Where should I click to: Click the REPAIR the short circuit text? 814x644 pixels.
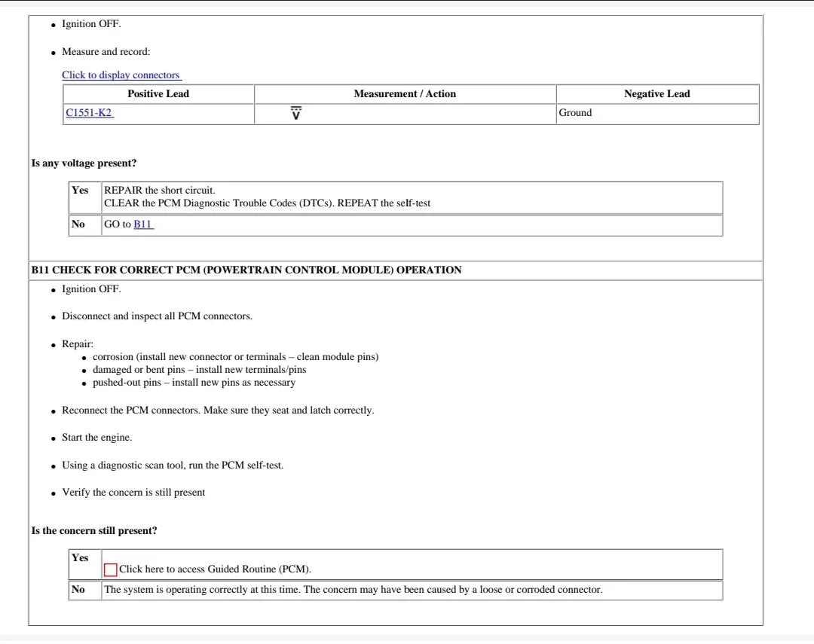tap(159, 191)
